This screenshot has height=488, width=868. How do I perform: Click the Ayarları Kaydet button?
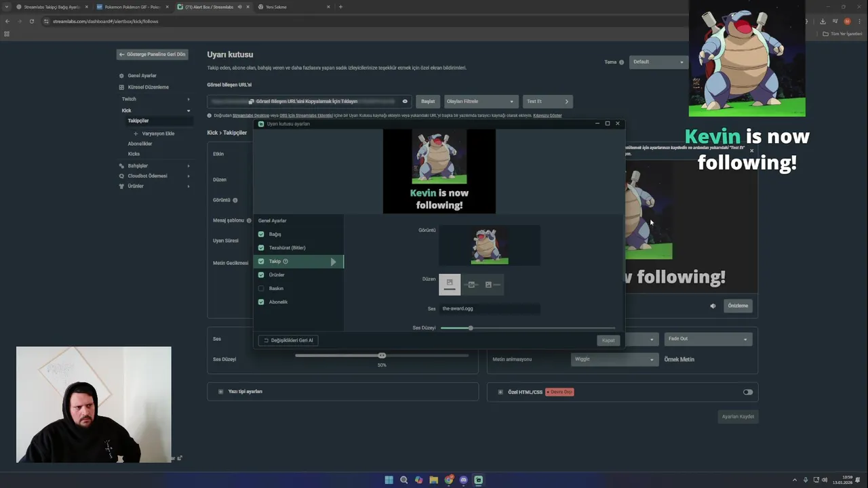tap(738, 417)
